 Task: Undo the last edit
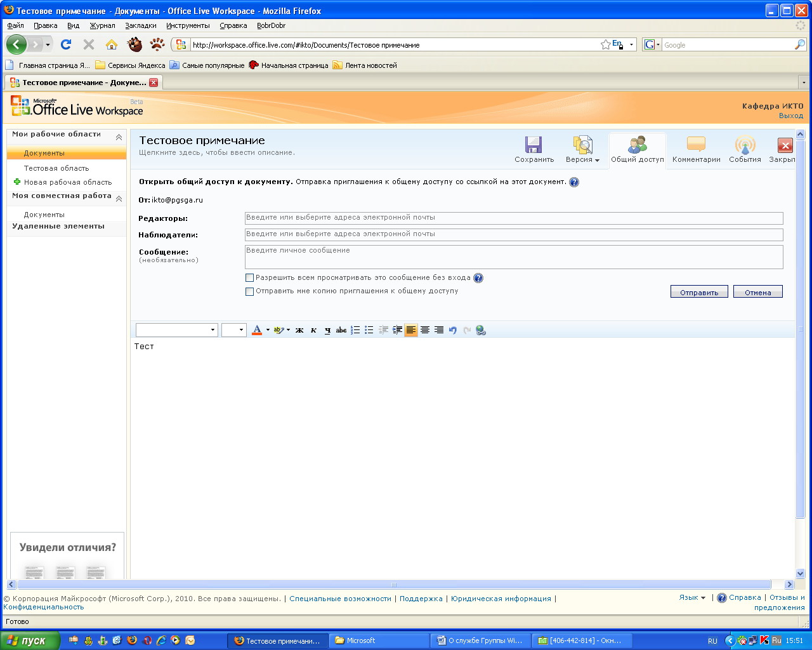point(453,330)
